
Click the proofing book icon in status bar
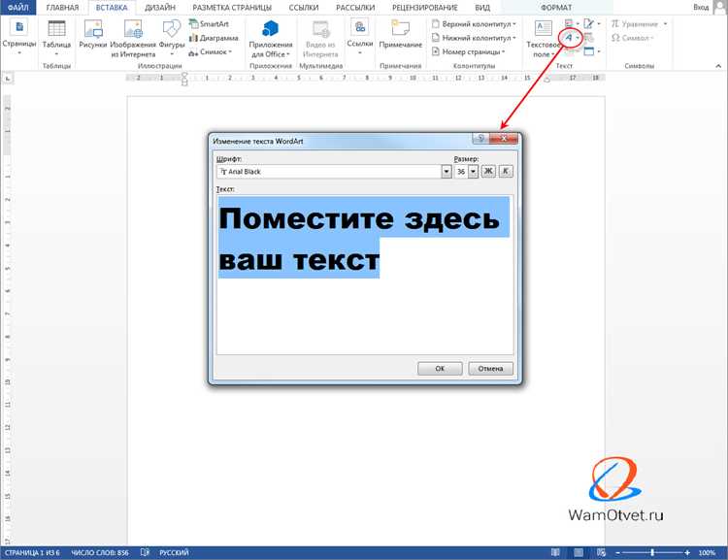145,552
